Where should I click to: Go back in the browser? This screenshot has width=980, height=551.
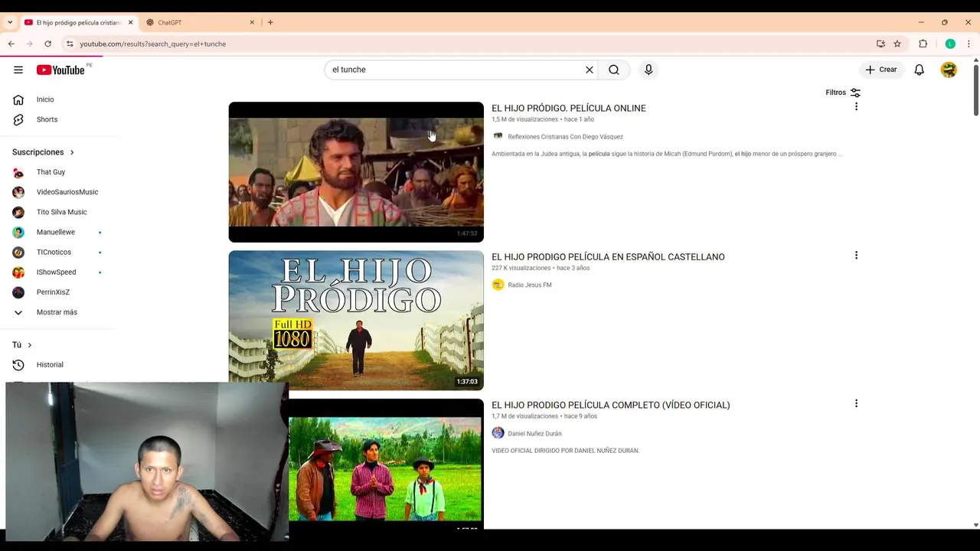(x=11, y=44)
